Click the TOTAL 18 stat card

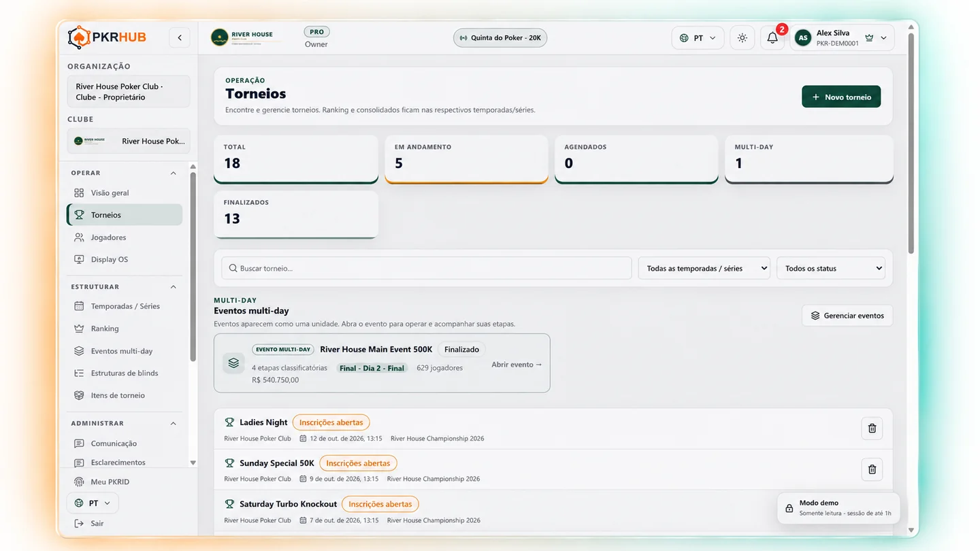(296, 159)
